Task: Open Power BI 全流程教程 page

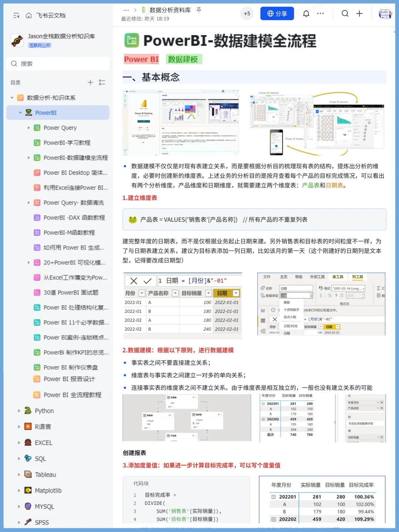Action: coord(72,395)
